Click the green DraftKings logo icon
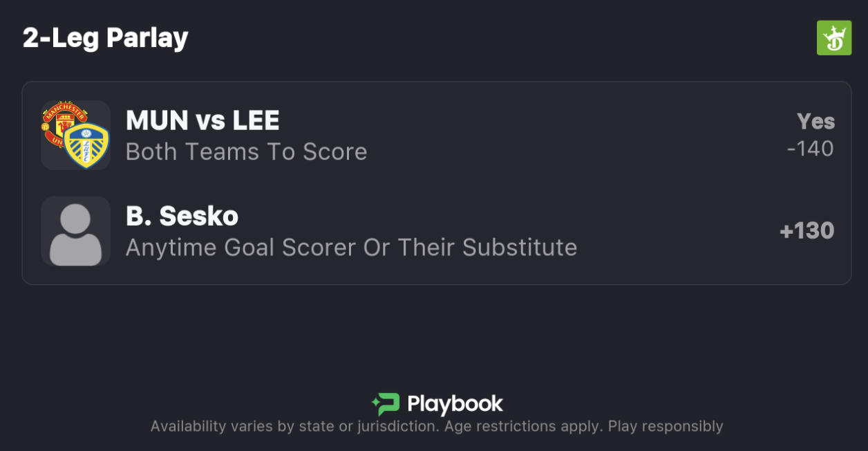This screenshot has height=451, width=868. [x=833, y=37]
